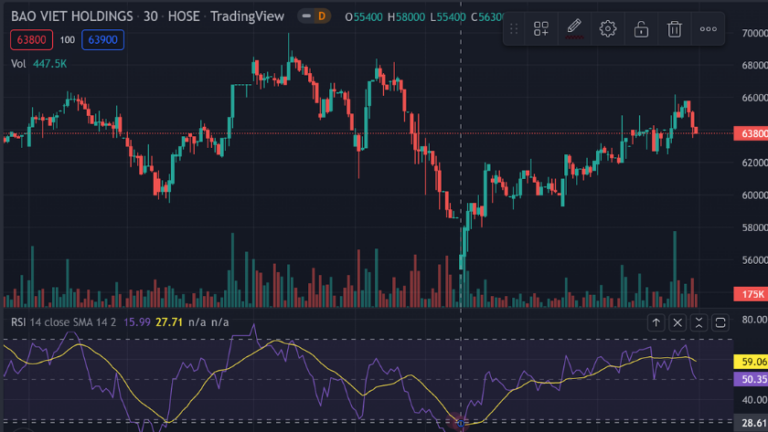Image resolution: width=768 pixels, height=432 pixels.
Task: Move RSI pane up with arrow icon
Action: (x=656, y=323)
